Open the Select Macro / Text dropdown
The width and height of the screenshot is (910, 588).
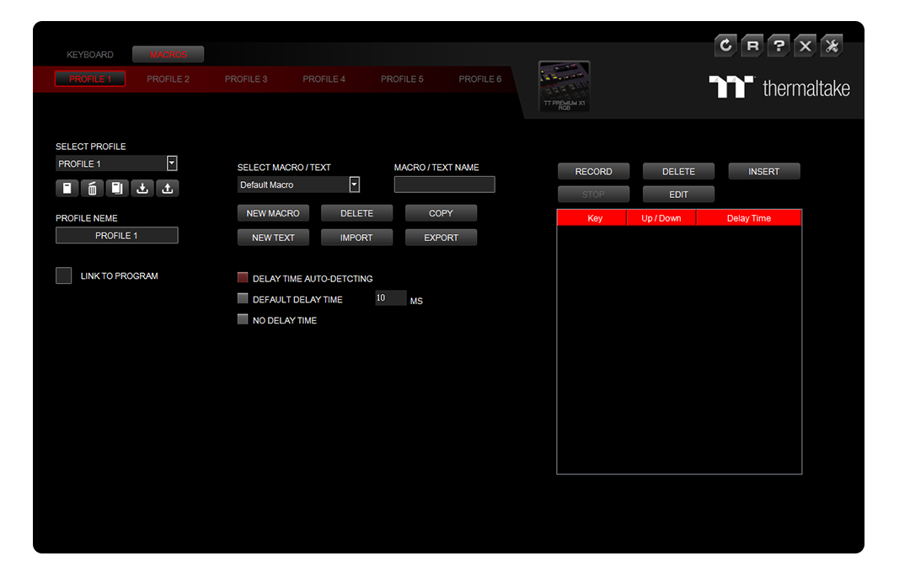coord(354,184)
